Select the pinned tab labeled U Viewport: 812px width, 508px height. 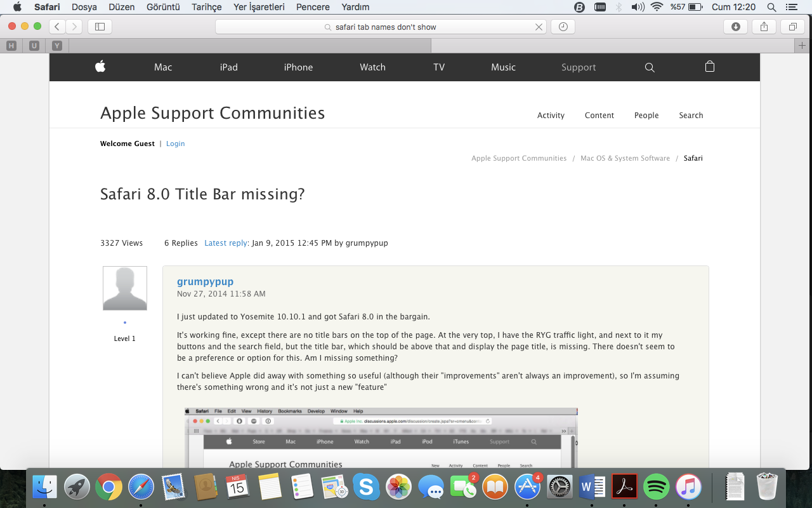click(34, 46)
